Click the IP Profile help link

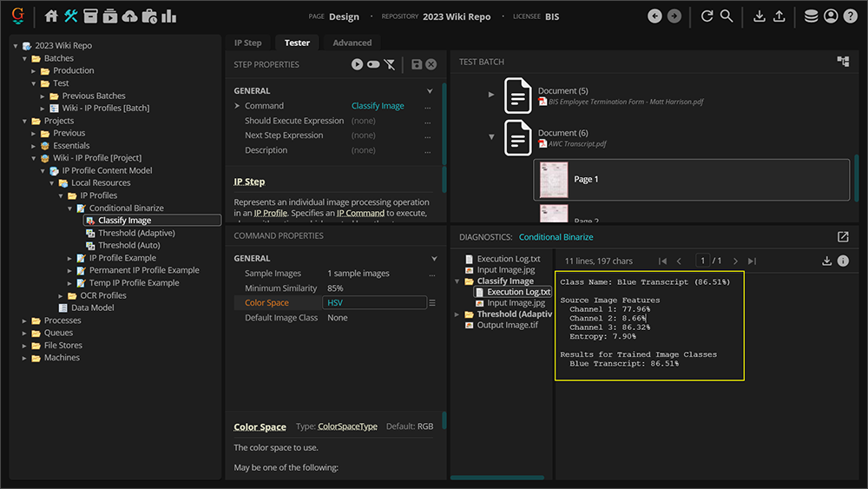coord(270,213)
